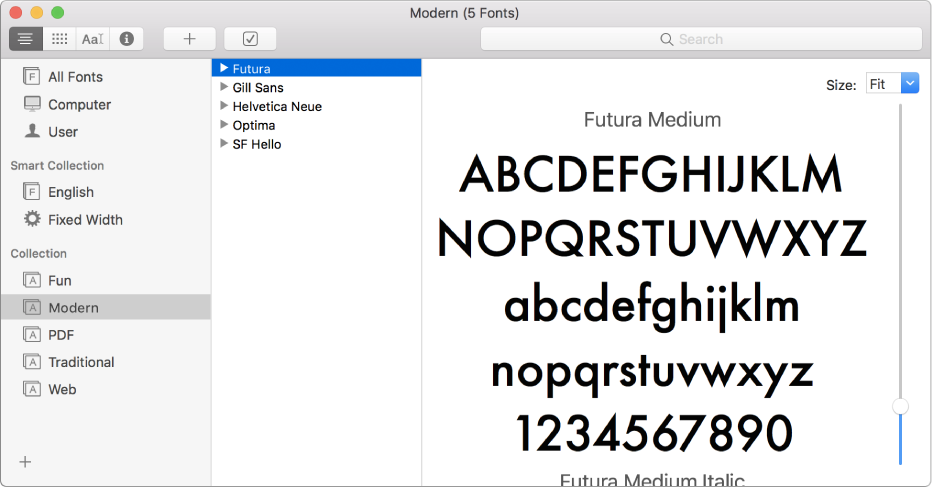Click the Modern collection icon
This screenshot has height=487, width=934.
tap(32, 307)
